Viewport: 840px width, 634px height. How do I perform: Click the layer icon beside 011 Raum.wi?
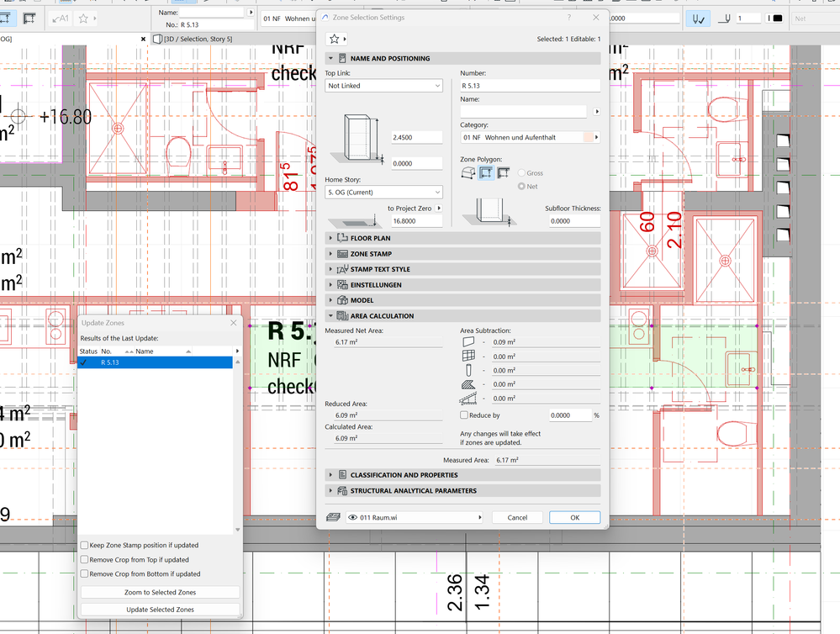[x=334, y=518]
